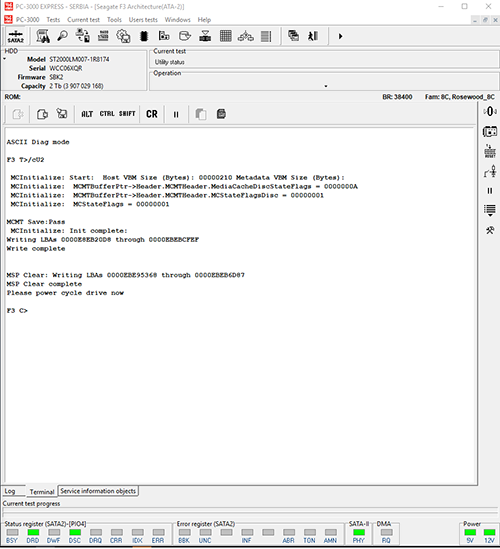Toggle the ALT key modifier button
Image resolution: width=500 pixels, height=549 pixels.
tap(87, 114)
